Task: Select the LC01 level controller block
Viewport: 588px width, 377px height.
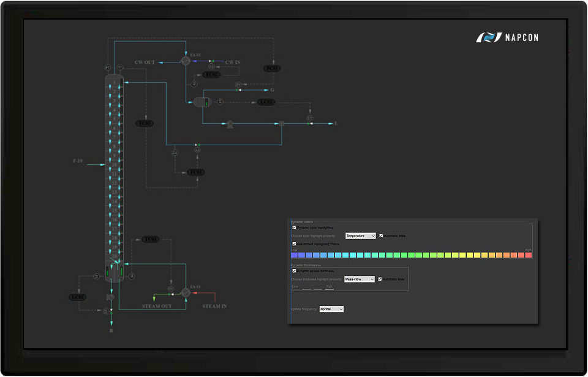Action: 77,297
